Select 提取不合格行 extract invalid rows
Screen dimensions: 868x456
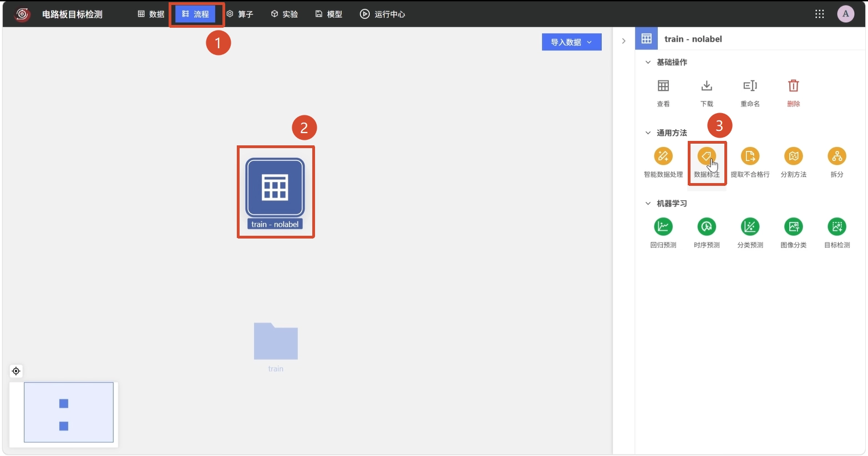750,156
